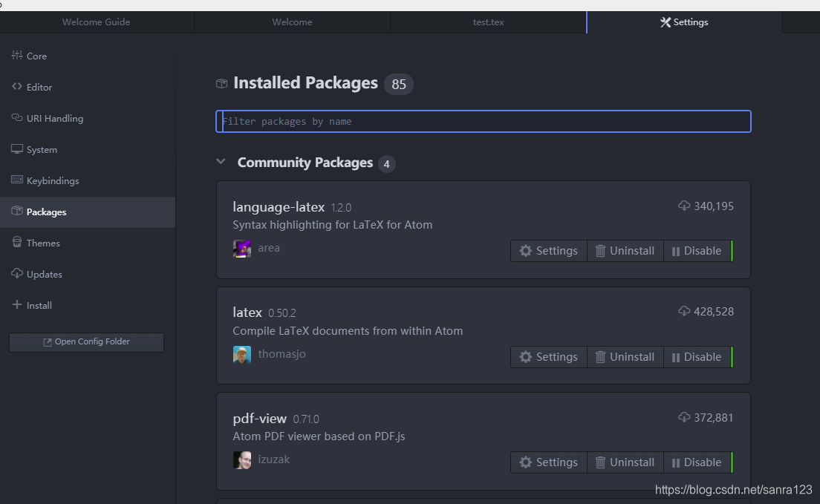The width and height of the screenshot is (820, 504).
Task: Collapse the Community Packages section chevron
Action: point(221,162)
